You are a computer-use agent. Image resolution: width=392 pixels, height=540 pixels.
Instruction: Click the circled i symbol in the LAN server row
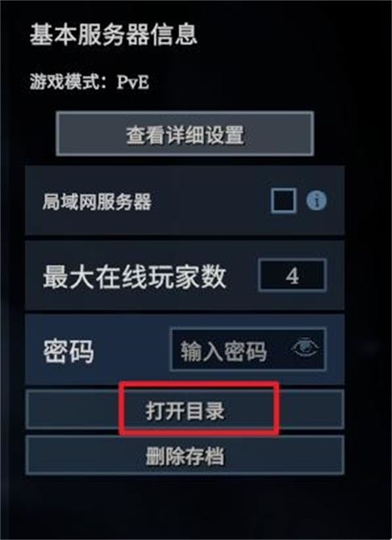(316, 200)
